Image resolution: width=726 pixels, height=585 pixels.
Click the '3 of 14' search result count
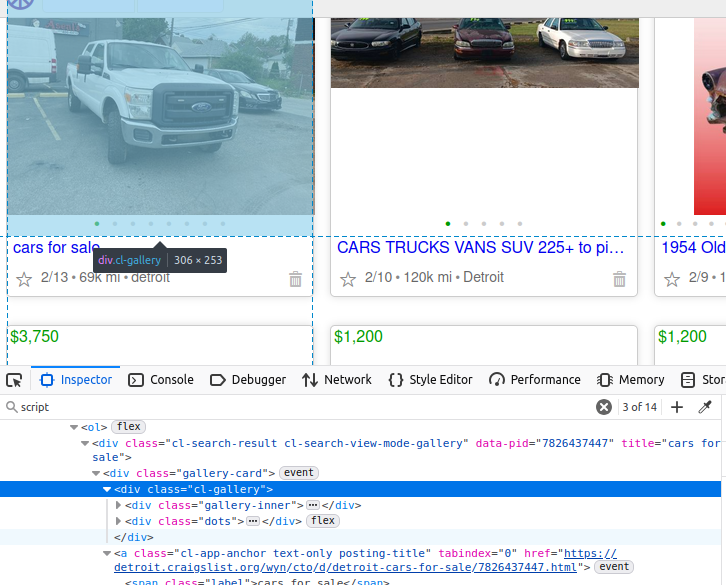(x=639, y=407)
